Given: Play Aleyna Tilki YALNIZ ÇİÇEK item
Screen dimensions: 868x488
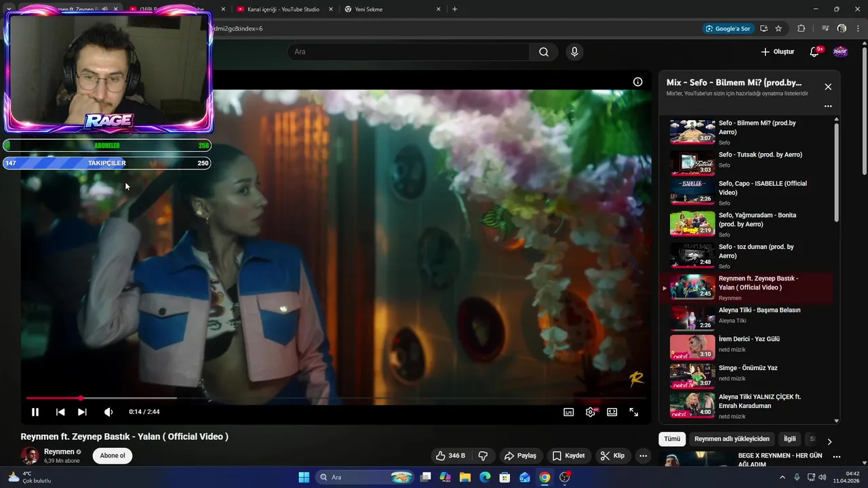Looking at the screenshot, I should [746, 406].
